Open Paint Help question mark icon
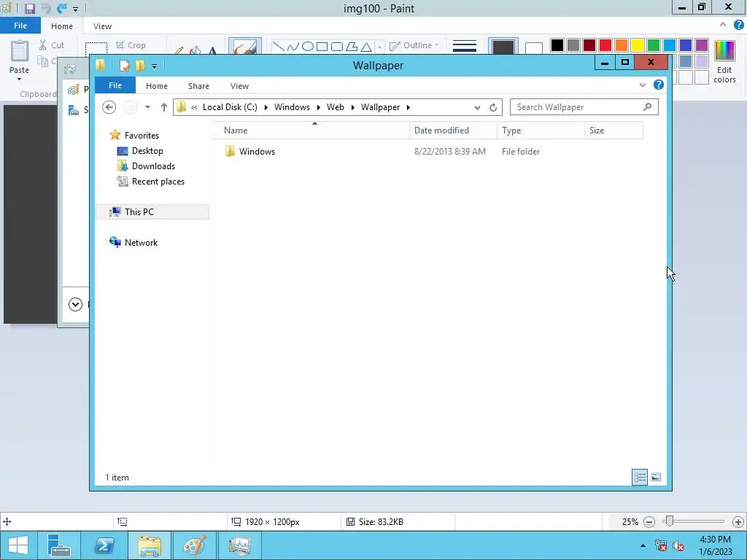Viewport: 747px width, 560px height. pyautogui.click(x=739, y=25)
